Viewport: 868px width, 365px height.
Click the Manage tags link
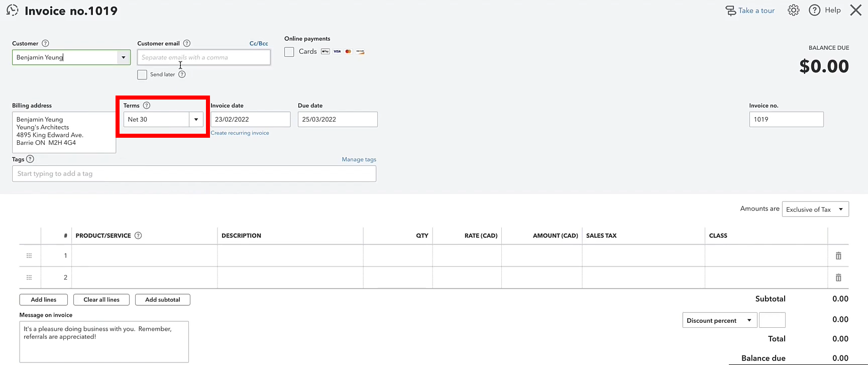click(359, 159)
